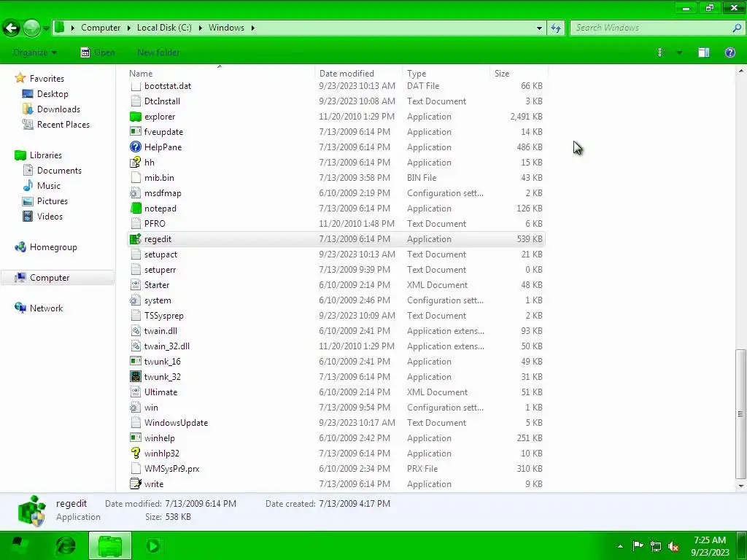
Task: Click the Back navigation arrow
Action: pyautogui.click(x=12, y=28)
